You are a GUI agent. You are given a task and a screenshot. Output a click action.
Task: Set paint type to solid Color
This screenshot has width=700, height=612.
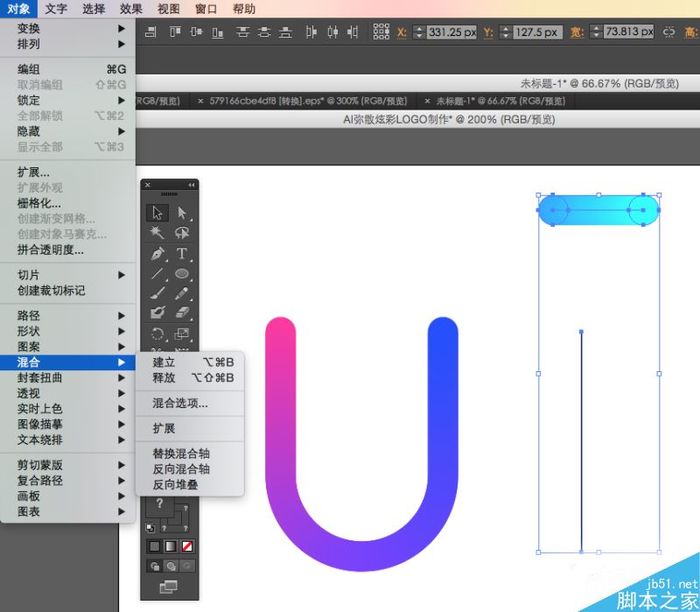pyautogui.click(x=155, y=546)
